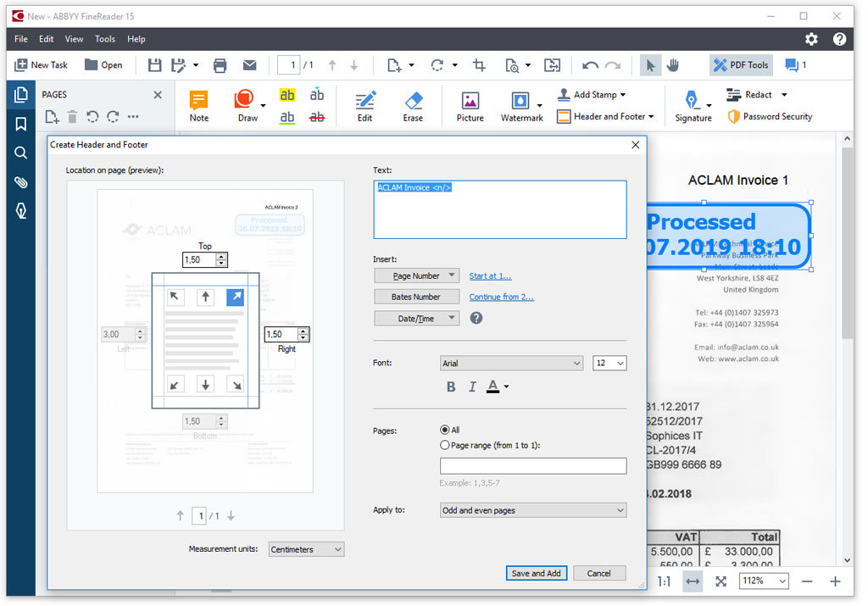The image size is (868, 606).
Task: Open the font color picker
Action: point(498,386)
